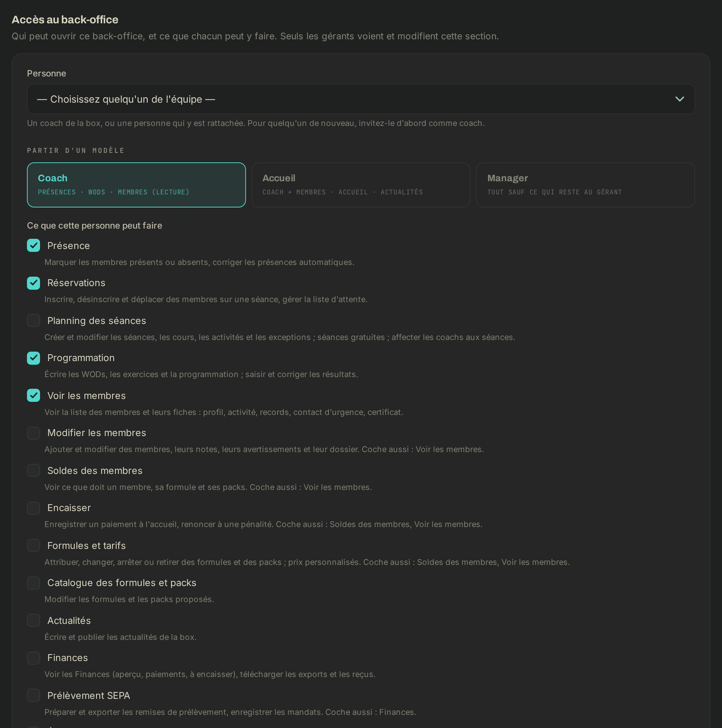This screenshot has height=728, width=722.
Task: Uncheck the Présence permission checkbox
Action: [33, 246]
